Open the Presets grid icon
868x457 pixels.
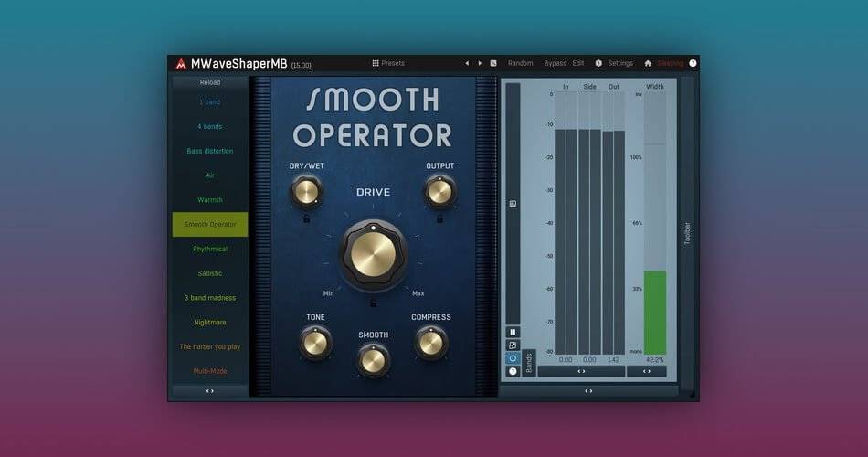coord(376,63)
